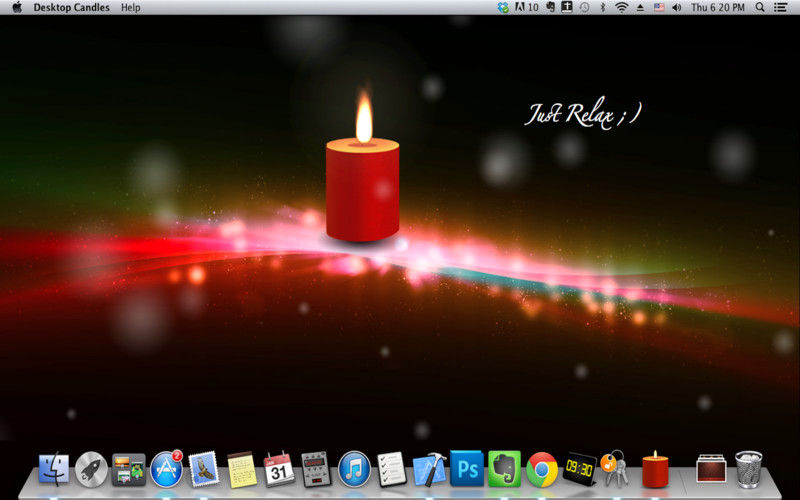Open the digital clock app in Dock
800x500 pixels.
pyautogui.click(x=579, y=469)
